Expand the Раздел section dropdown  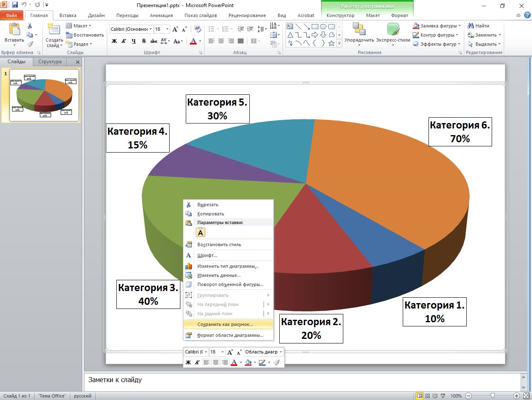79,44
